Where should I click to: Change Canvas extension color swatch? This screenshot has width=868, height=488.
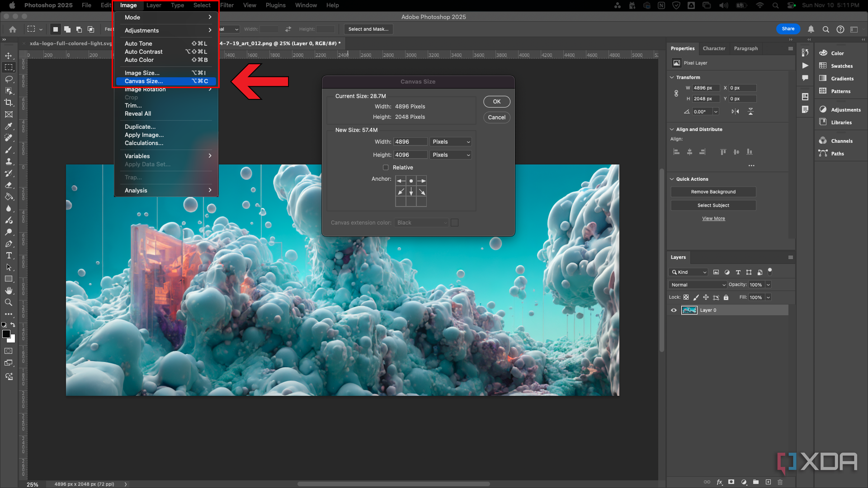(454, 222)
